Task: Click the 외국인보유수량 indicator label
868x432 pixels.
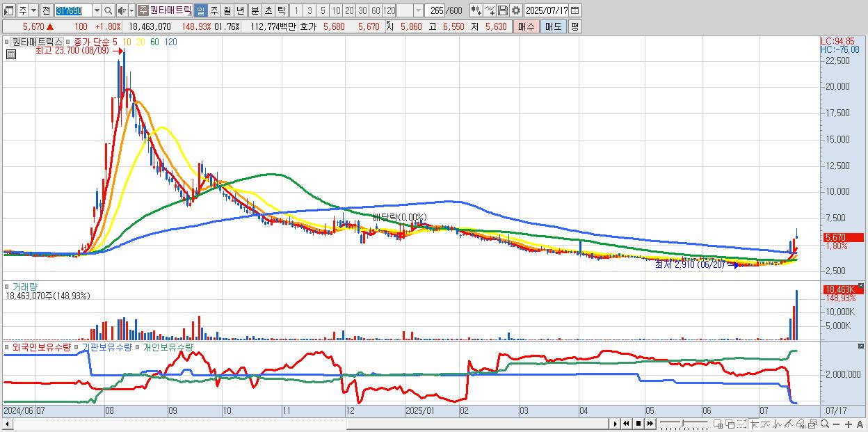Action: pos(42,346)
